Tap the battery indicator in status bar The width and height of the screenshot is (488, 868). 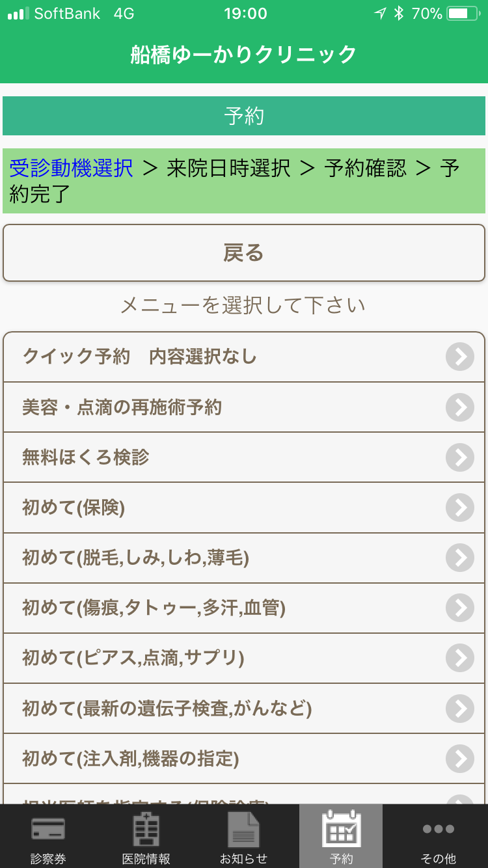(x=462, y=13)
